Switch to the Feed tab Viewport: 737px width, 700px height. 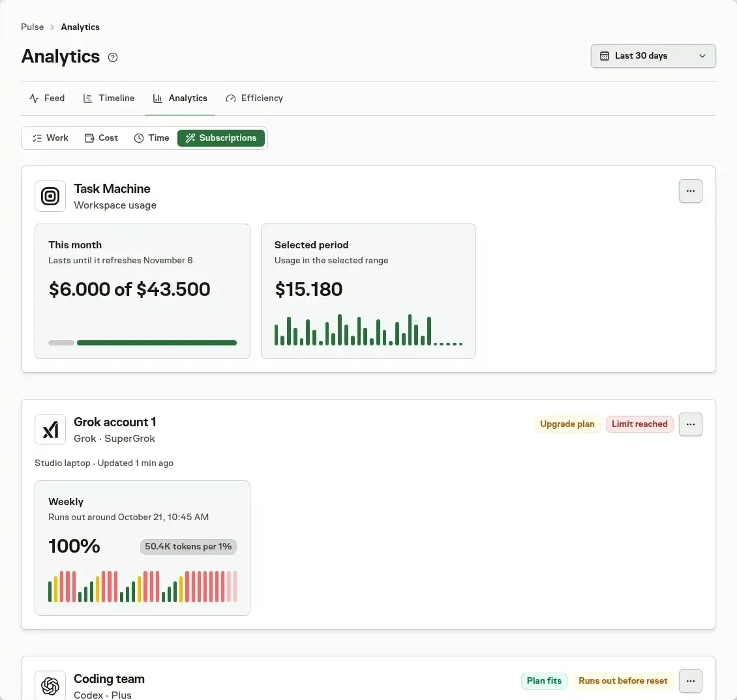pyautogui.click(x=47, y=98)
